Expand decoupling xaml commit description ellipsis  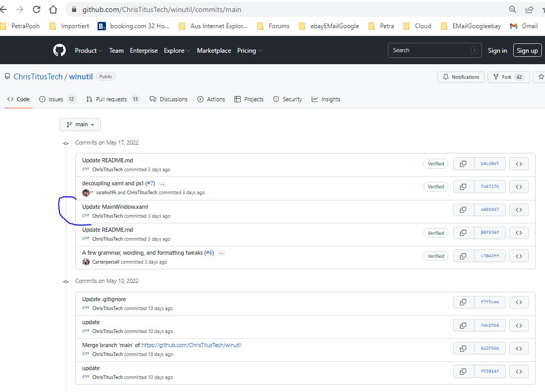pos(162,184)
